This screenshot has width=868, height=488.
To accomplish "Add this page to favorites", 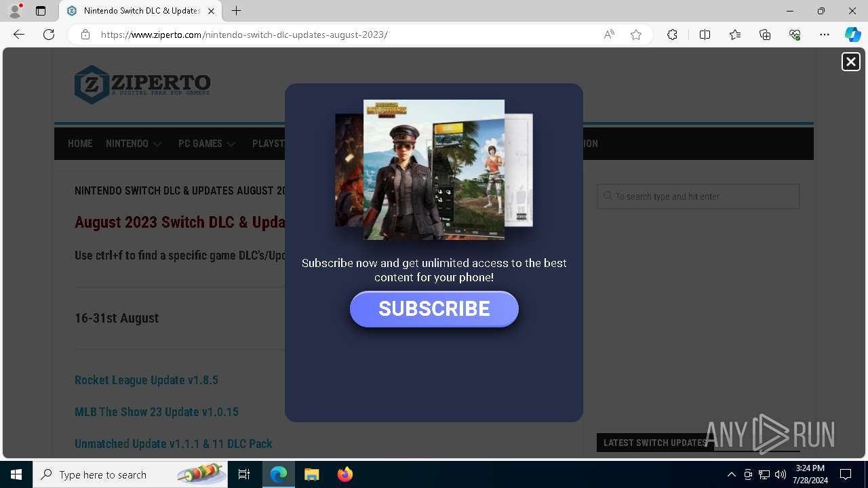I will coord(636,35).
